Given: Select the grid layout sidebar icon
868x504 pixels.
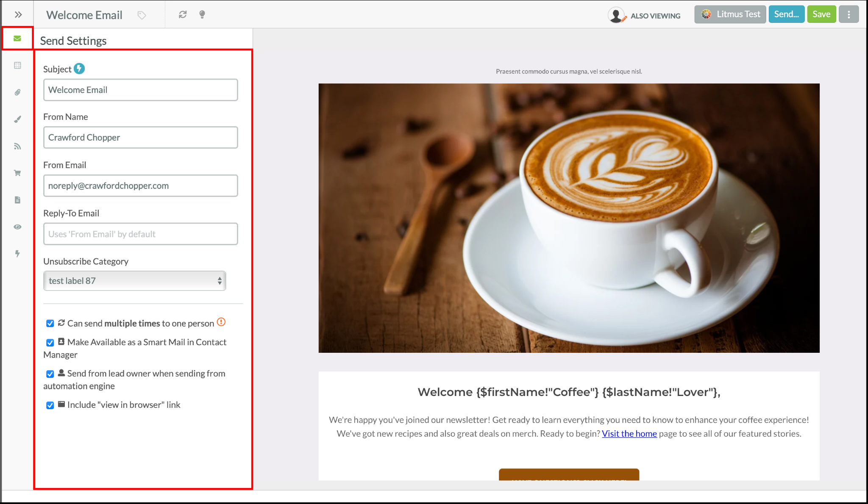Looking at the screenshot, I should (x=17, y=65).
